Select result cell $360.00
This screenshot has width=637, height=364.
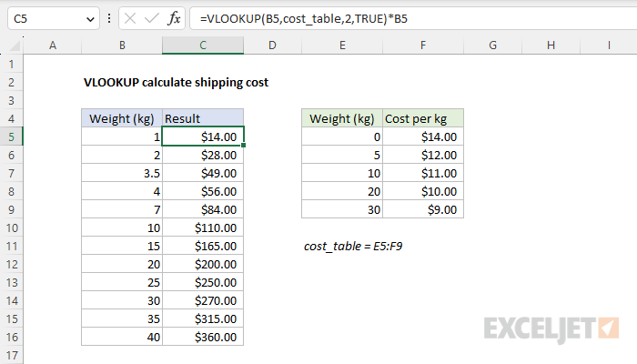pyautogui.click(x=203, y=337)
